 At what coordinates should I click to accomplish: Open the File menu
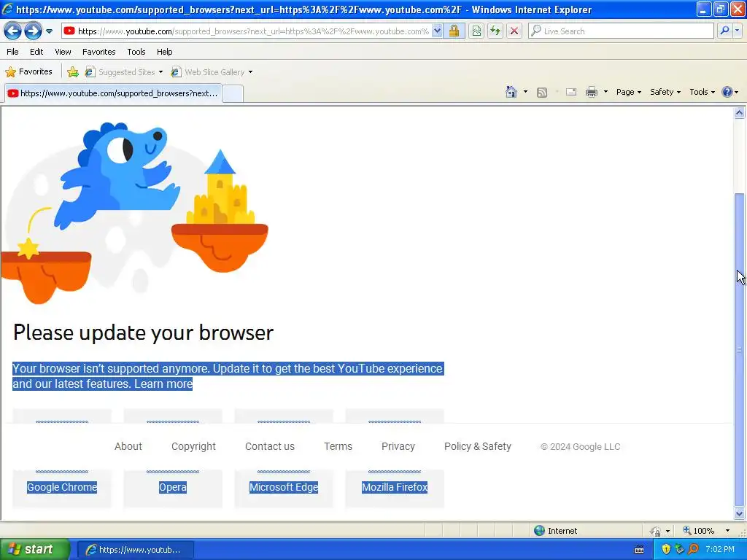(x=13, y=52)
